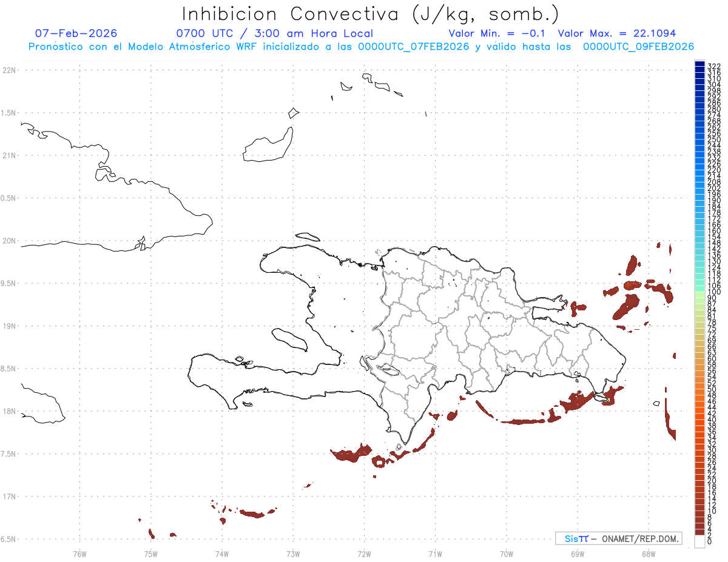The height and width of the screenshot is (562, 728).
Task: Click the '22N' latitude label
Action: pyautogui.click(x=8, y=70)
